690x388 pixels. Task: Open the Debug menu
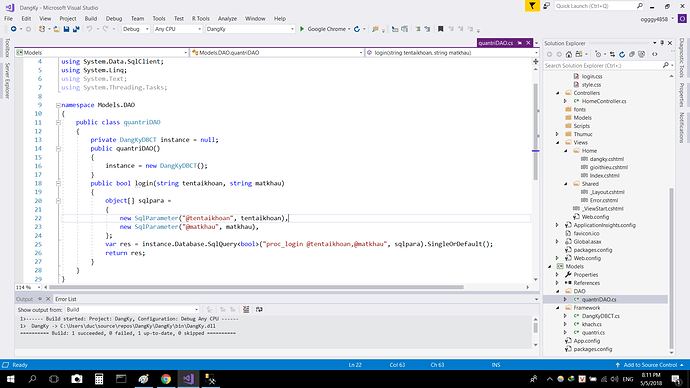tap(114, 18)
